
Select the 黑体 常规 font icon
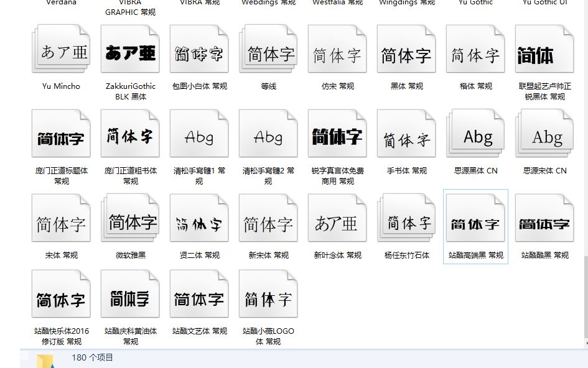coord(406,48)
